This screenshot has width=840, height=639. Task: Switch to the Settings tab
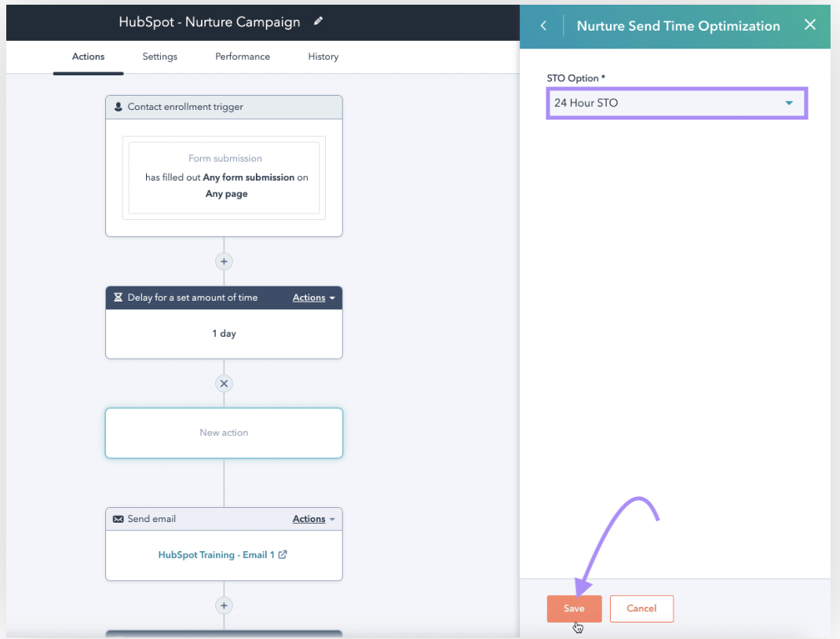click(x=159, y=57)
